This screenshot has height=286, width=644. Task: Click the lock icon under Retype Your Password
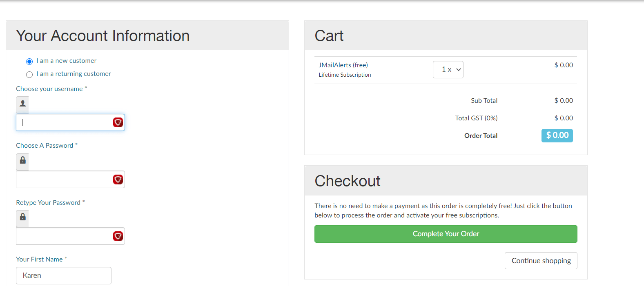pos(22,218)
